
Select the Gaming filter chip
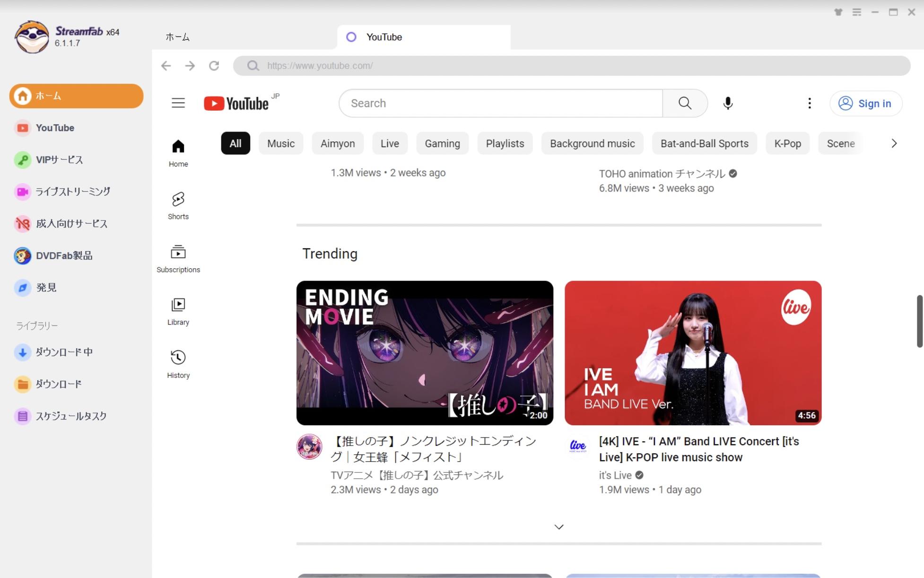tap(442, 143)
